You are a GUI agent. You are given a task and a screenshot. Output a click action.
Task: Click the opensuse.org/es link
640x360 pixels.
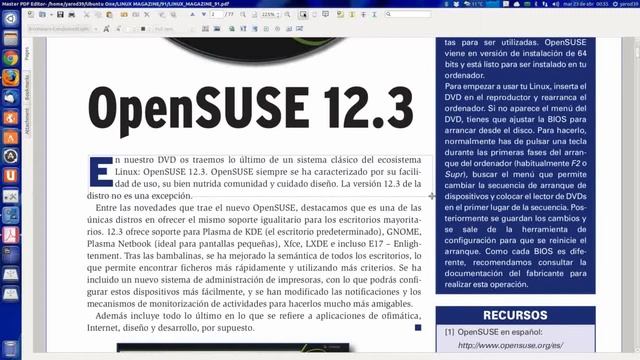(510, 346)
